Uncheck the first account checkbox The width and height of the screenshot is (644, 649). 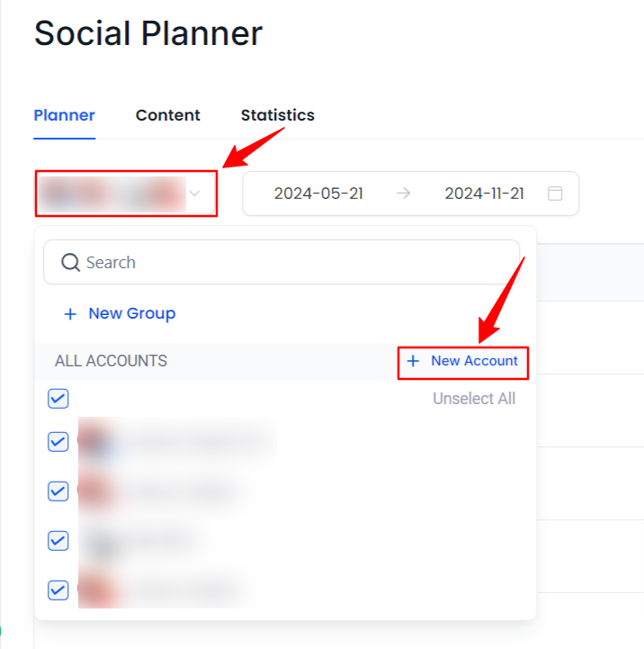click(58, 442)
